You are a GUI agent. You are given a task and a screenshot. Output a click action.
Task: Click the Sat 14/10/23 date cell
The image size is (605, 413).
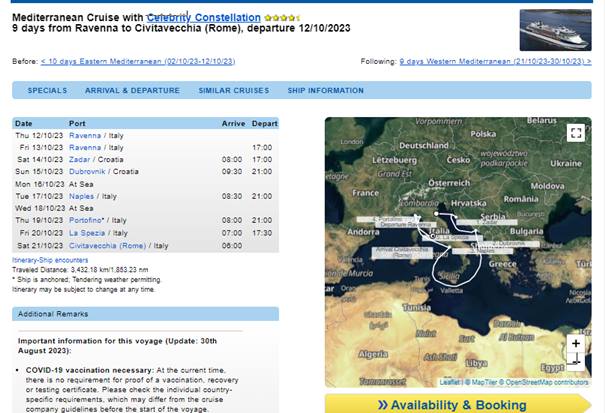point(40,159)
